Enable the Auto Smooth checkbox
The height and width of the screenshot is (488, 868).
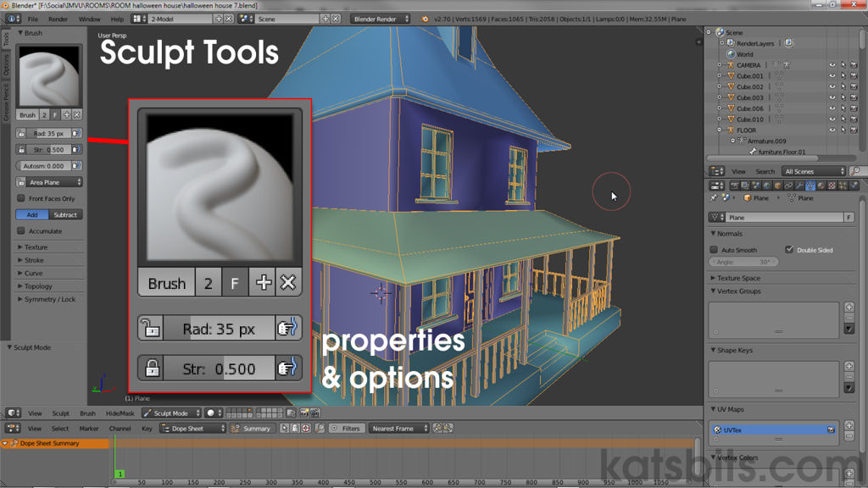pyautogui.click(x=714, y=250)
